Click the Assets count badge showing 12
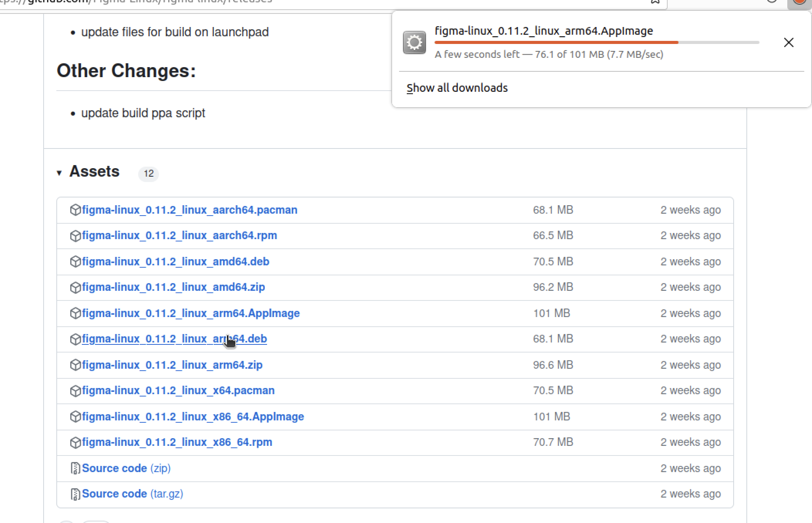The width and height of the screenshot is (812, 523). click(x=149, y=174)
